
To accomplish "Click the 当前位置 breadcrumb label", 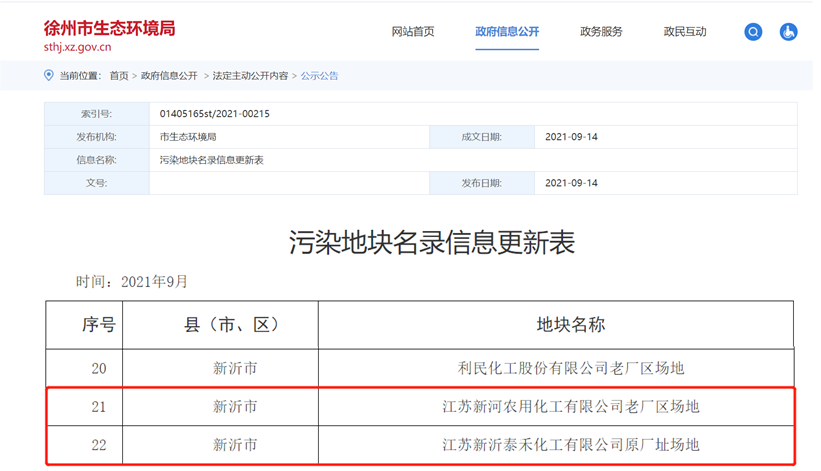I will coord(80,76).
